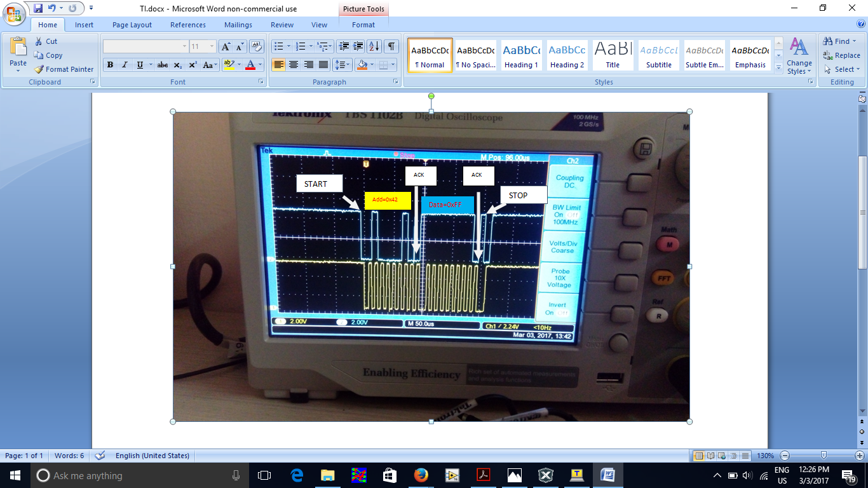Open the Insert ribbon tab

click(84, 25)
